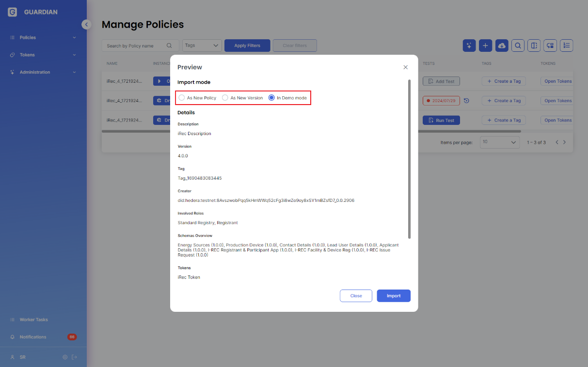Screen dimensions: 588x367
Task: Close the Preview dialog with the X
Action: click(x=406, y=67)
